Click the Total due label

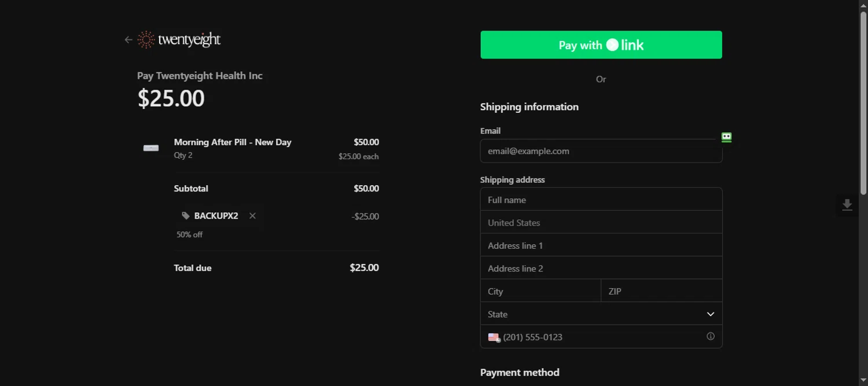click(x=193, y=268)
